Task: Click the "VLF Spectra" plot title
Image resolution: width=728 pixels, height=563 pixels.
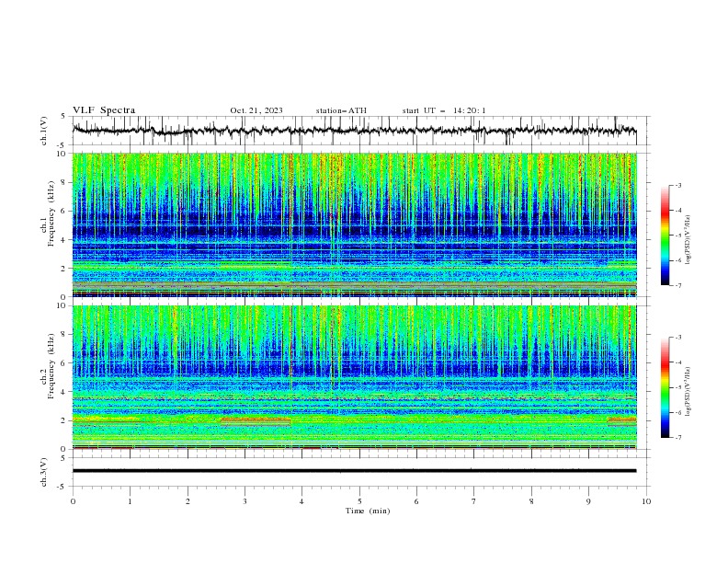Action: click(x=104, y=110)
